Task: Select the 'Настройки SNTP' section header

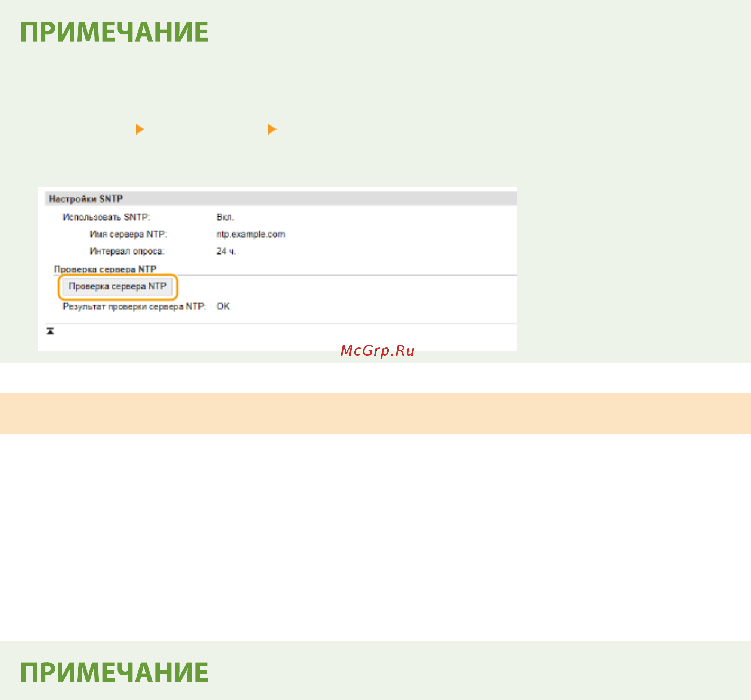Action: [x=281, y=199]
